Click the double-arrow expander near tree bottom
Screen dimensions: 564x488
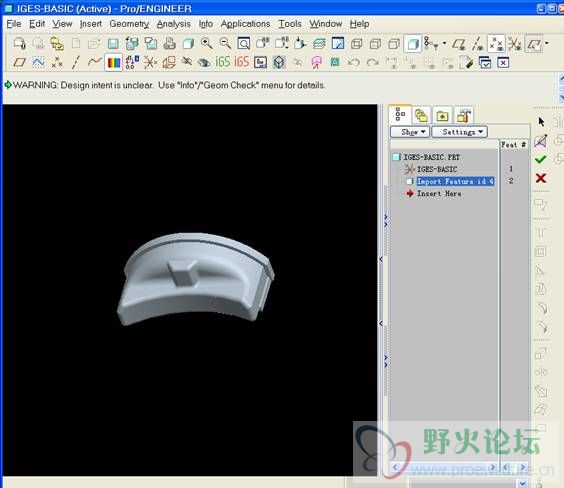coord(386,361)
